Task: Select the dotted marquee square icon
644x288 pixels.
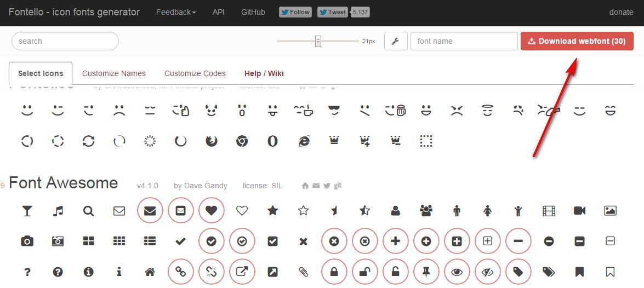Action: pyautogui.click(x=426, y=141)
